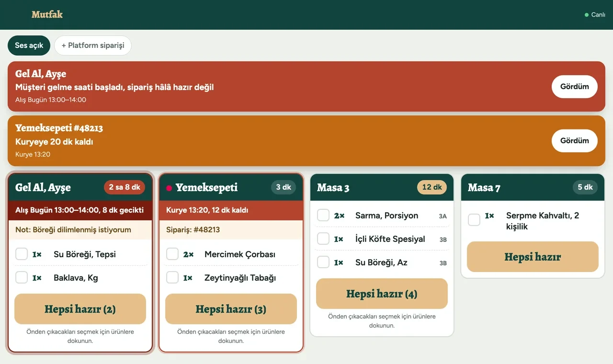
Task: Click Hepsi hazır (2) on Gel Al card
Action: (80, 309)
